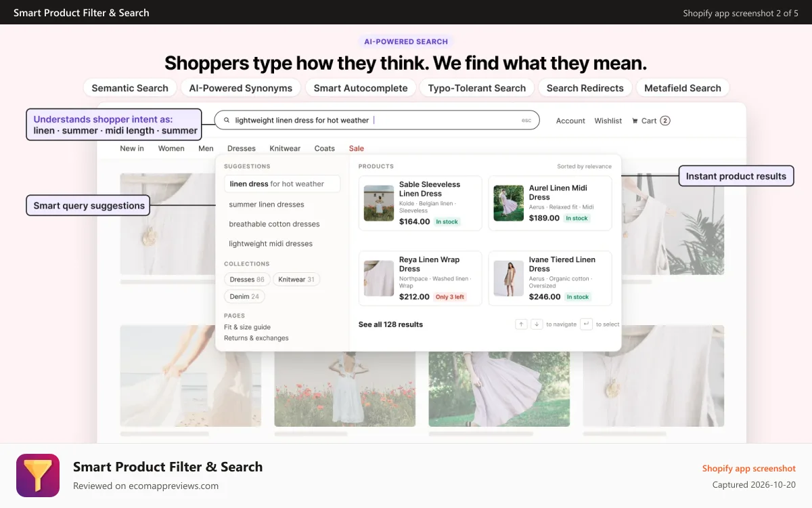
Task: Click the Typo-Tolerant Search feature pill
Action: [477, 88]
